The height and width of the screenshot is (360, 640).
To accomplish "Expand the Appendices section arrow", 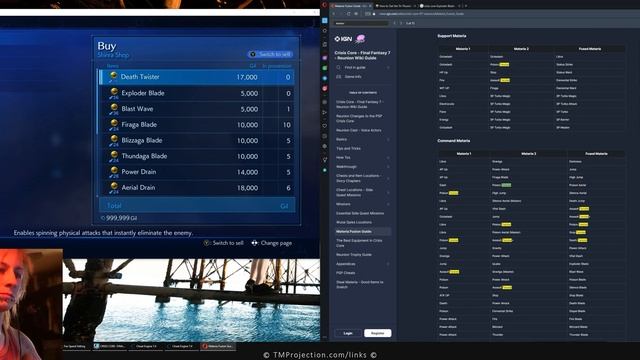I will [388, 264].
